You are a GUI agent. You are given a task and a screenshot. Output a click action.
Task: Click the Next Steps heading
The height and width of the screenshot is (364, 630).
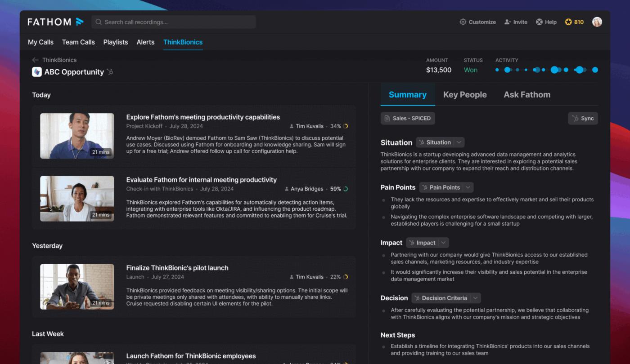point(398,335)
